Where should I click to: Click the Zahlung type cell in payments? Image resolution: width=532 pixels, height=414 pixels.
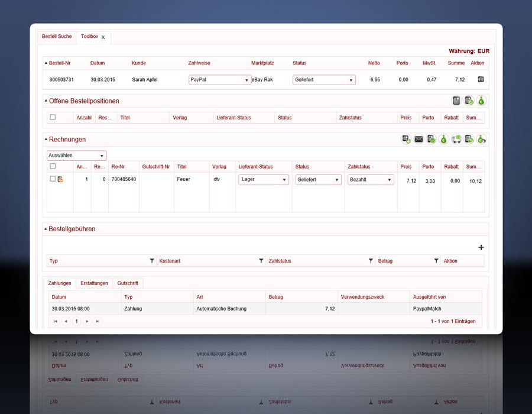point(133,309)
